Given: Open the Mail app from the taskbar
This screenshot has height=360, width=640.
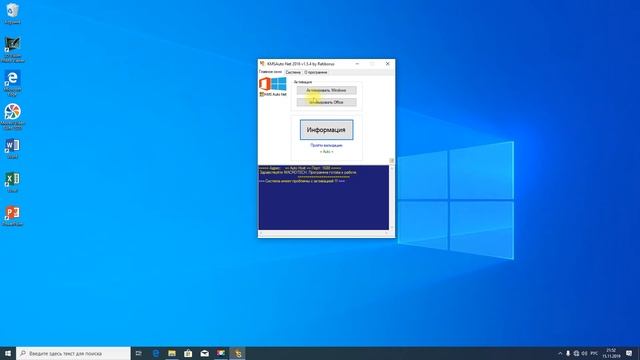Looking at the screenshot, I should point(204,353).
